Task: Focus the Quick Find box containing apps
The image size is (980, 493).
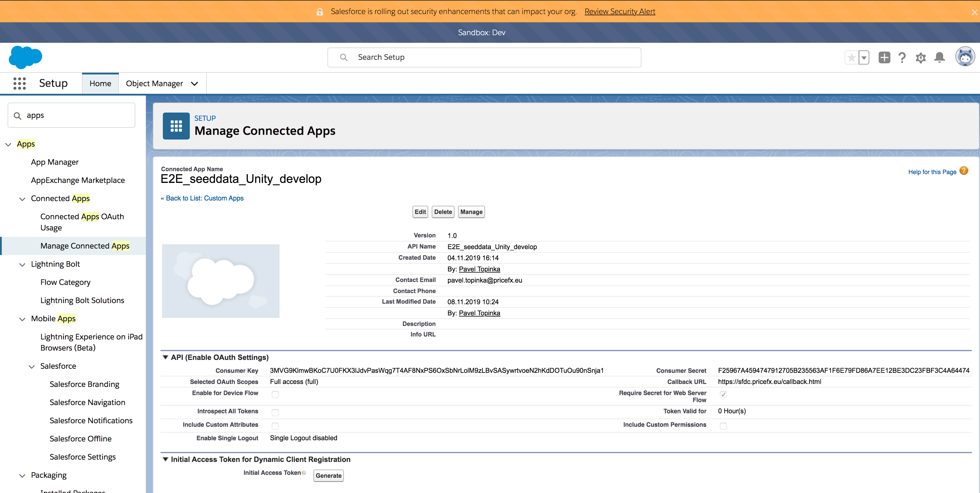Action: 71,115
